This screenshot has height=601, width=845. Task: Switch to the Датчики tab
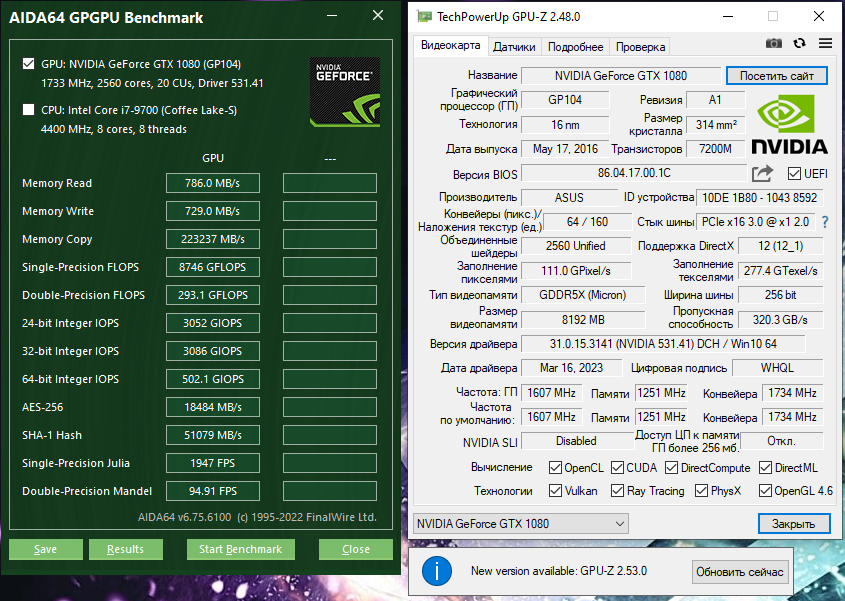click(x=514, y=47)
